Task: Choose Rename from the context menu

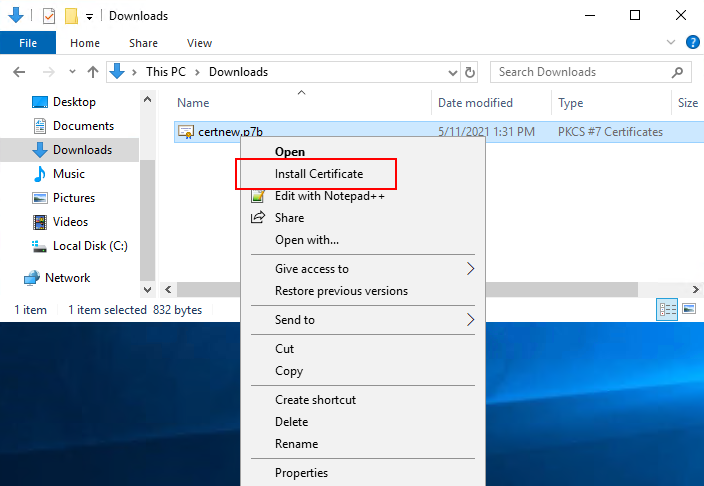Action: pos(363,444)
